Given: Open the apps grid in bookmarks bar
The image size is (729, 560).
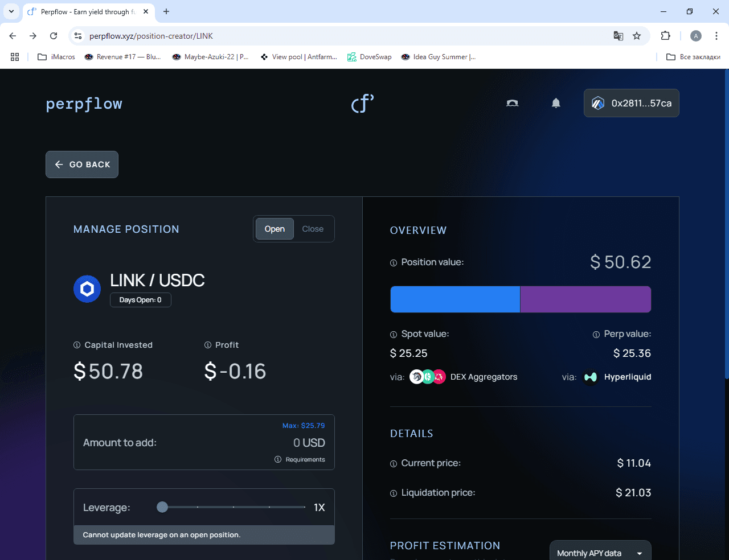Looking at the screenshot, I should pos(15,57).
